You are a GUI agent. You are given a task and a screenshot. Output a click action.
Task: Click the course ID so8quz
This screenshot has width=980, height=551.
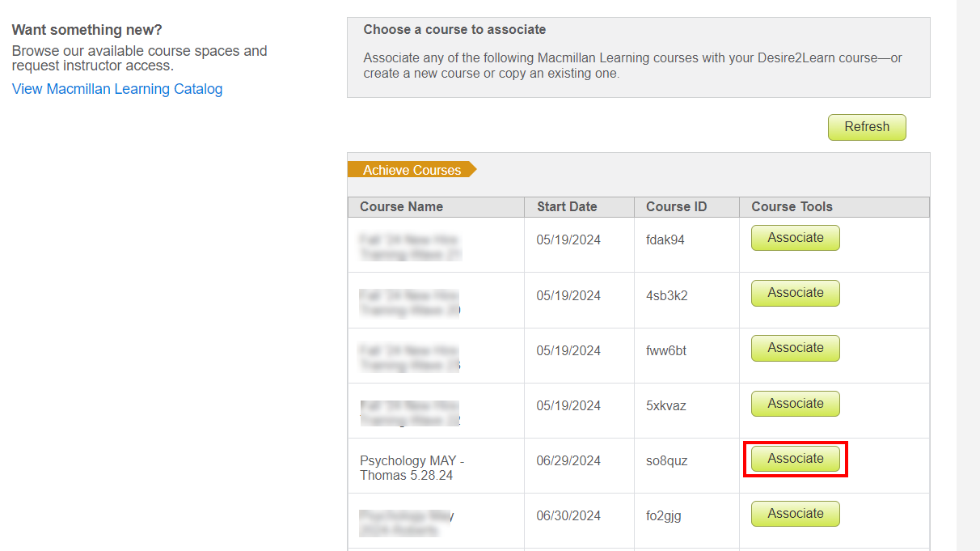(664, 459)
